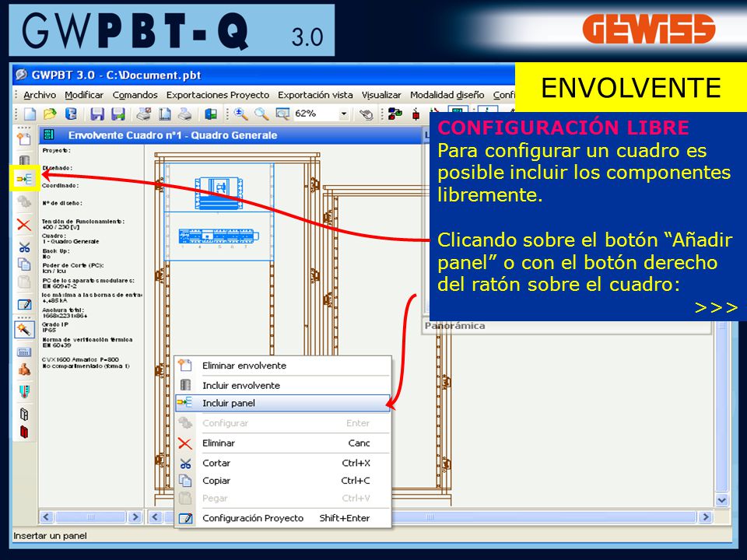Choose Eliminar (Canc) in the context menu

[x=283, y=443]
